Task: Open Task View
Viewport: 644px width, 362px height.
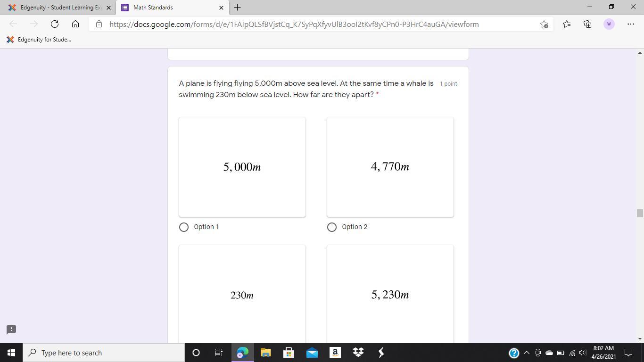Action: tap(219, 353)
